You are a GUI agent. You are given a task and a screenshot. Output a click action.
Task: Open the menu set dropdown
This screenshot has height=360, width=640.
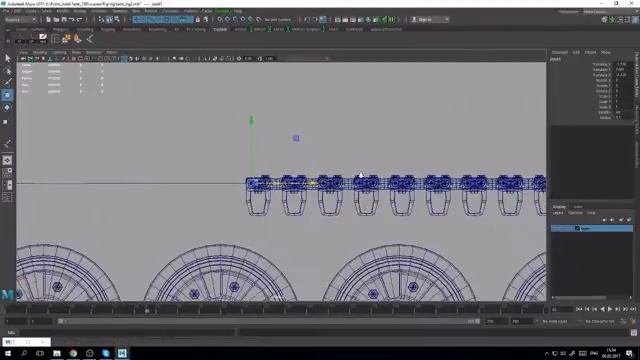pyautogui.click(x=20, y=20)
